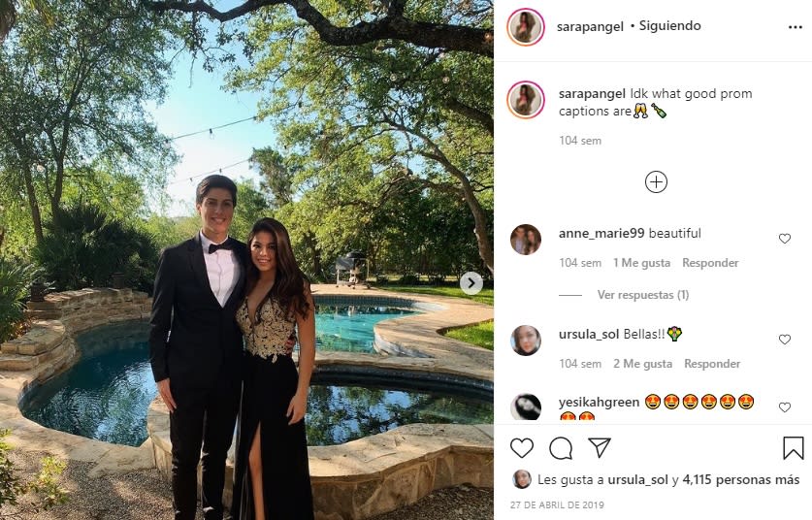The height and width of the screenshot is (520, 812).
Task: Save the post with the bookmark icon
Action: click(793, 447)
